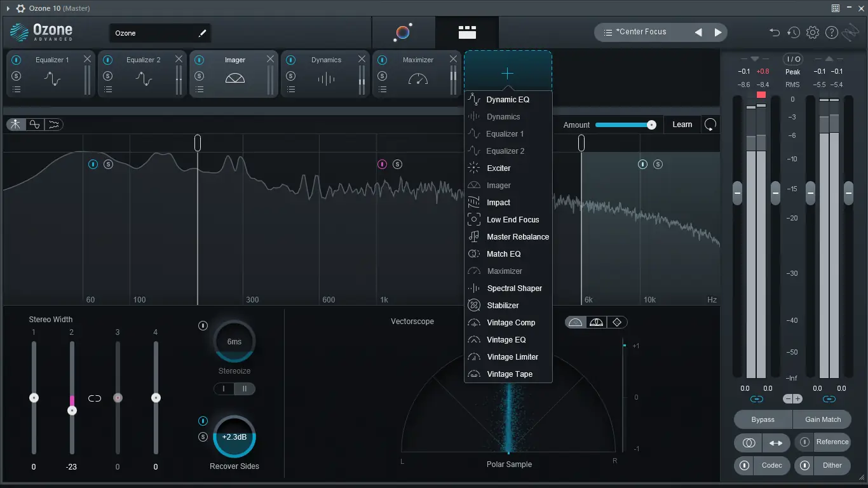Solo the Recover Sides signal
The width and height of the screenshot is (868, 488).
point(203,437)
